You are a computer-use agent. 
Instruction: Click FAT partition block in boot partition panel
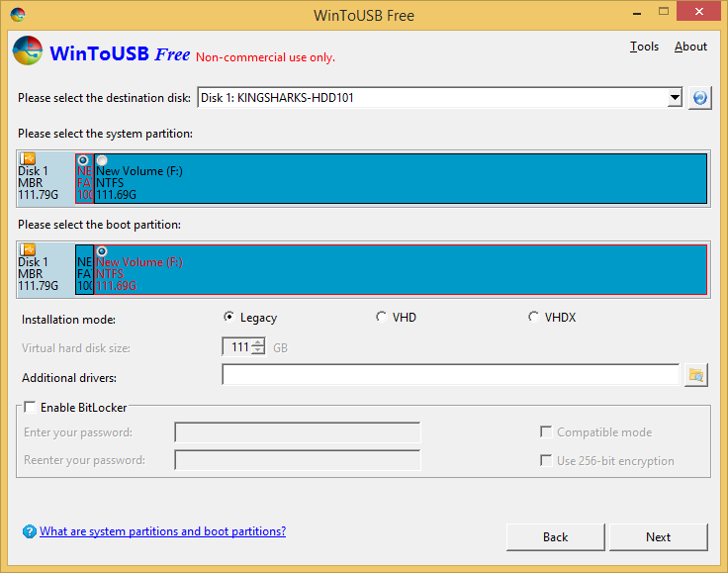(x=84, y=270)
